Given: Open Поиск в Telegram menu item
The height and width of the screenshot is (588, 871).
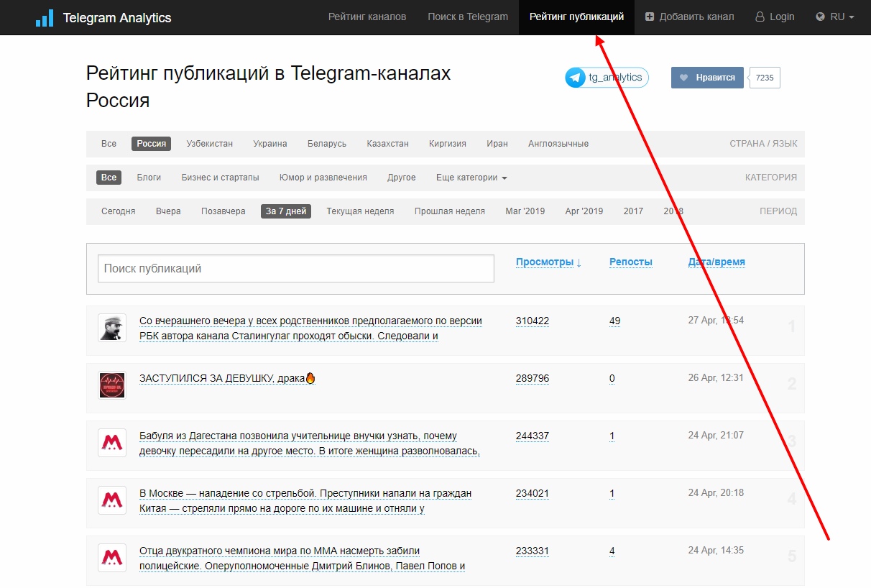Looking at the screenshot, I should [x=468, y=17].
